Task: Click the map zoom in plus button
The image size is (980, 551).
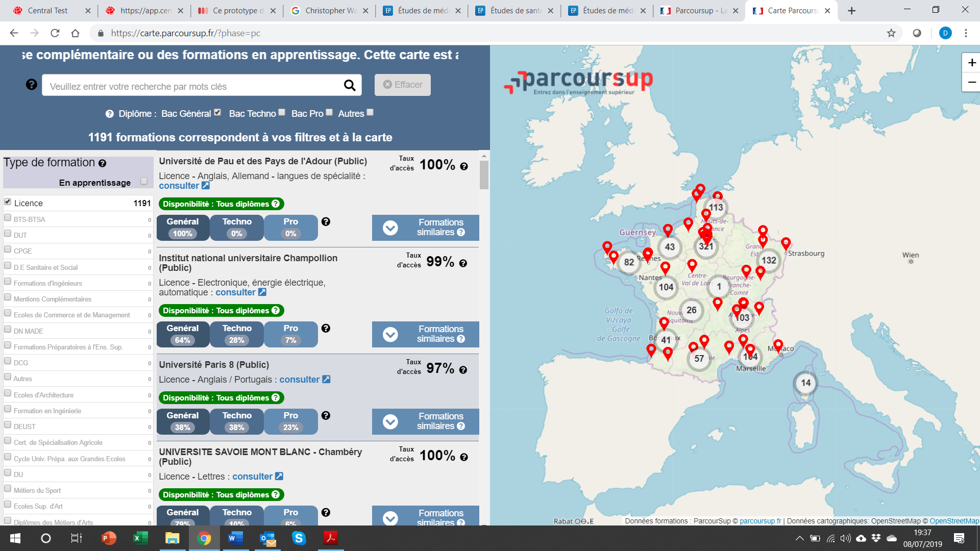Action: click(x=971, y=63)
